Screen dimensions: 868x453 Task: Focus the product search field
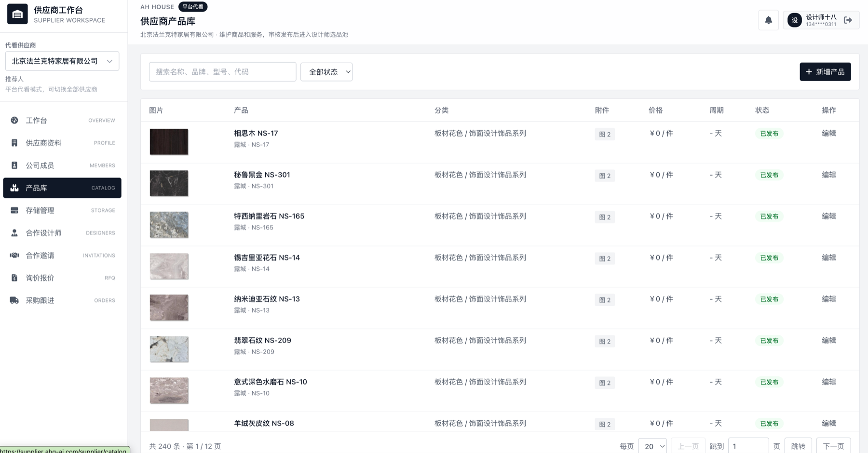[x=222, y=72]
